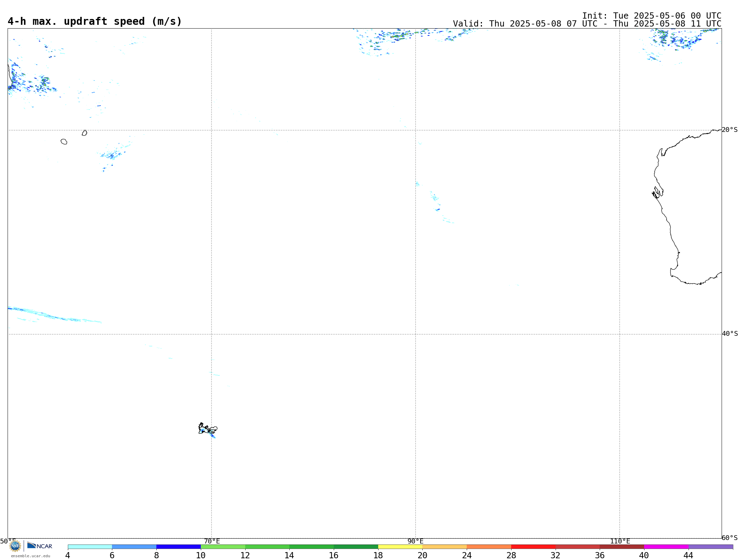744x560 pixels.
Task: Click the colorbar value 40
Action: pos(644,555)
